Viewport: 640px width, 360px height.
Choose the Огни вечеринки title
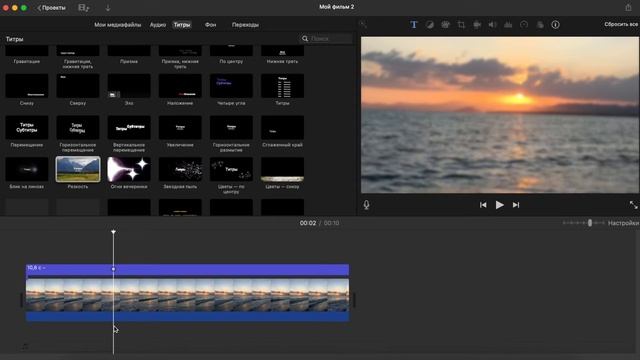click(129, 169)
